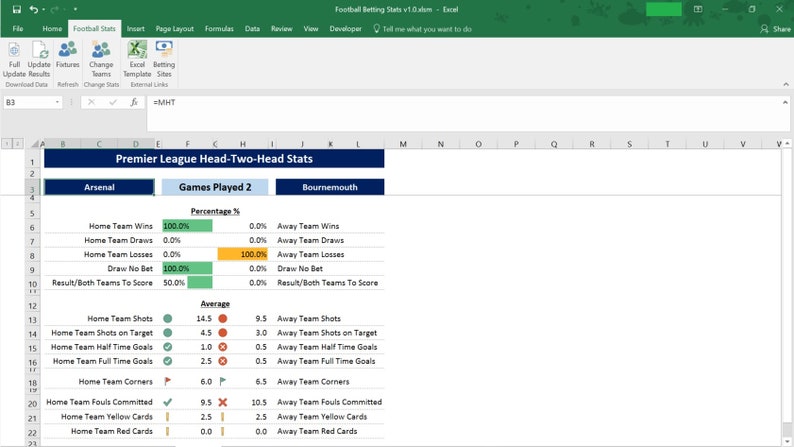Click yellow card icon for Home Yellow Cards
794x447 pixels.
[168, 417]
